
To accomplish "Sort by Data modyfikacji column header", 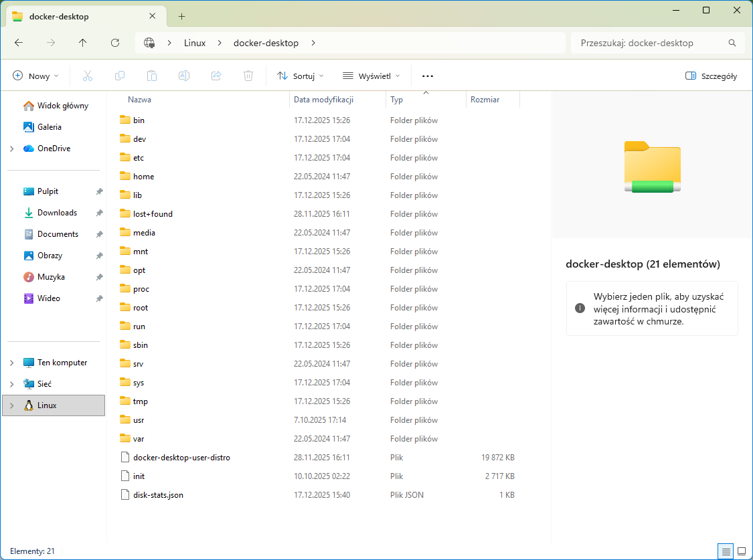I will click(x=323, y=100).
